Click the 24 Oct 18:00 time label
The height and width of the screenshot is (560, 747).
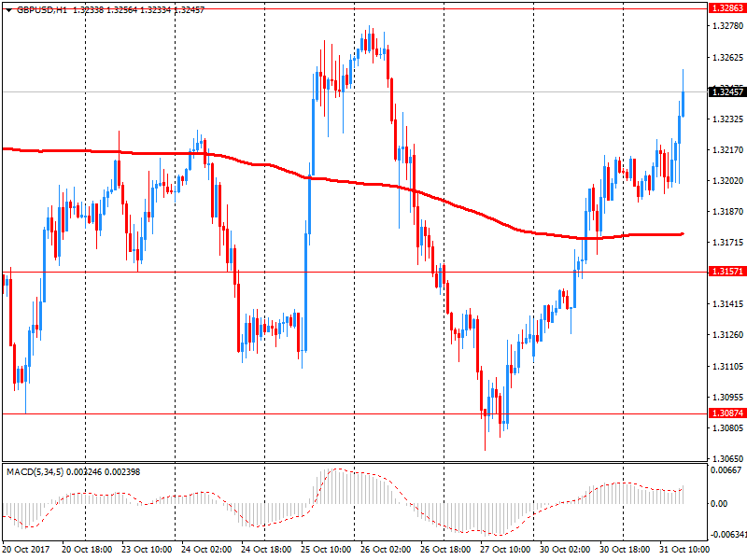pyautogui.click(x=266, y=550)
